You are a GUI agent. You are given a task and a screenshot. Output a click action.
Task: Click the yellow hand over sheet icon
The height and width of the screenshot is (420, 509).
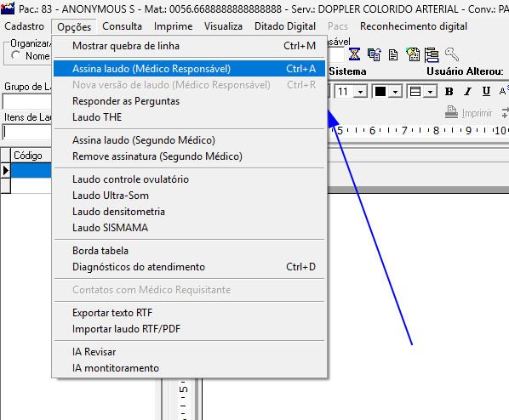(413, 54)
